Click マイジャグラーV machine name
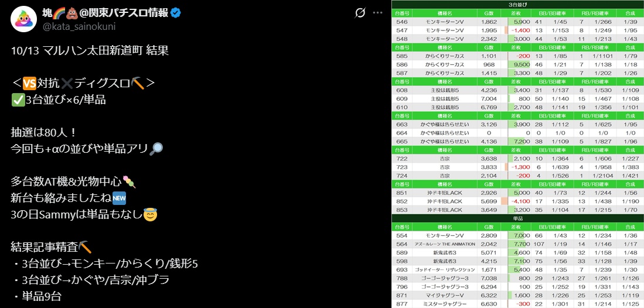 pos(445,295)
